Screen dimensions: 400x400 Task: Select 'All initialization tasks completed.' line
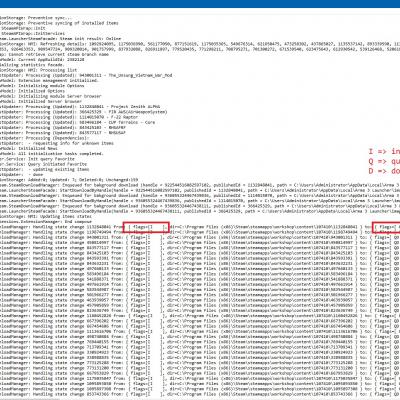click(51, 153)
